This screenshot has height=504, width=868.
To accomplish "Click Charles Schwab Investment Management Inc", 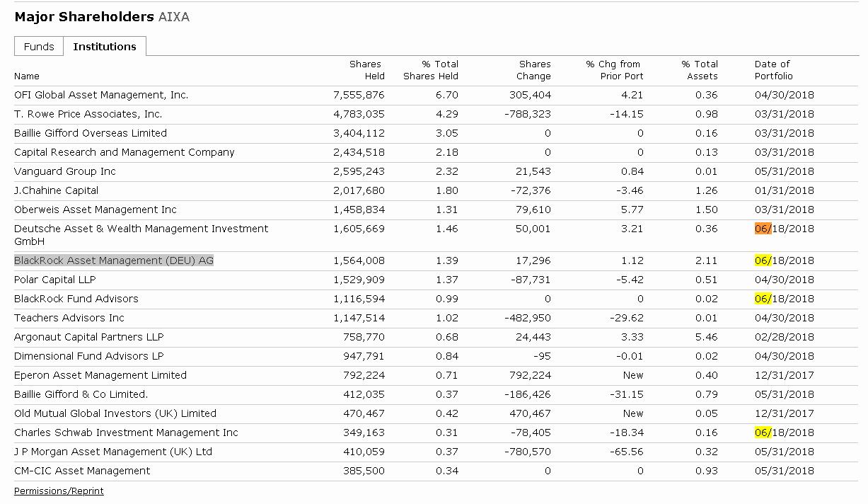I will [x=126, y=433].
